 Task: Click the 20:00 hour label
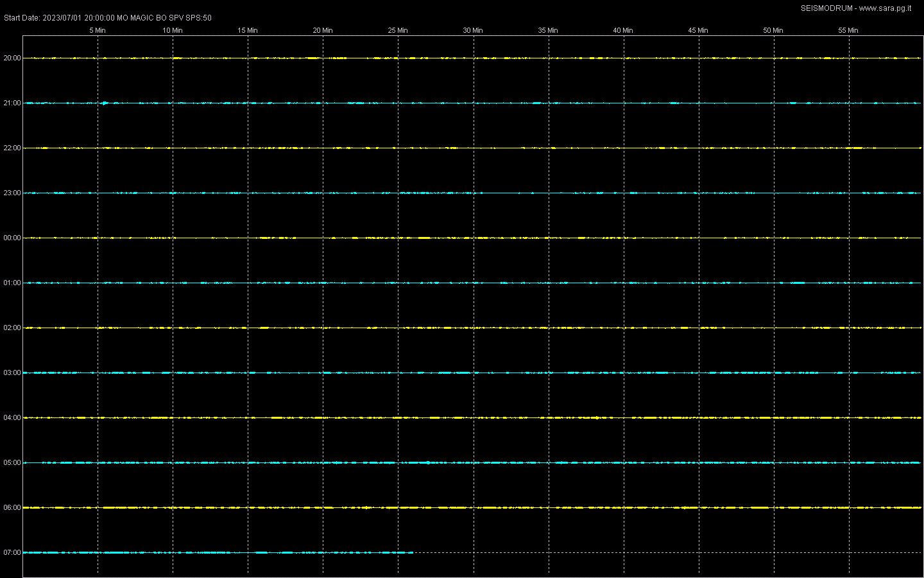12,58
